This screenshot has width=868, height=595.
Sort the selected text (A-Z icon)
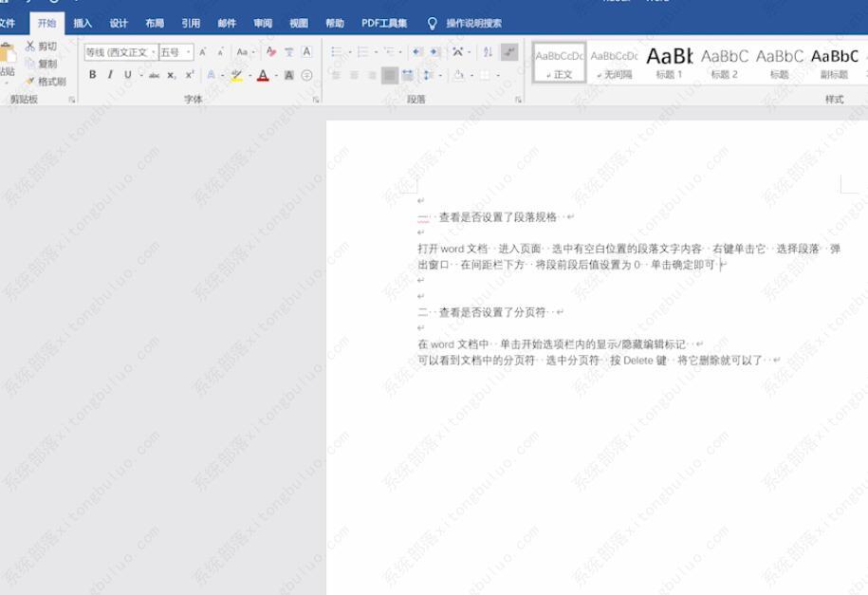click(x=488, y=52)
